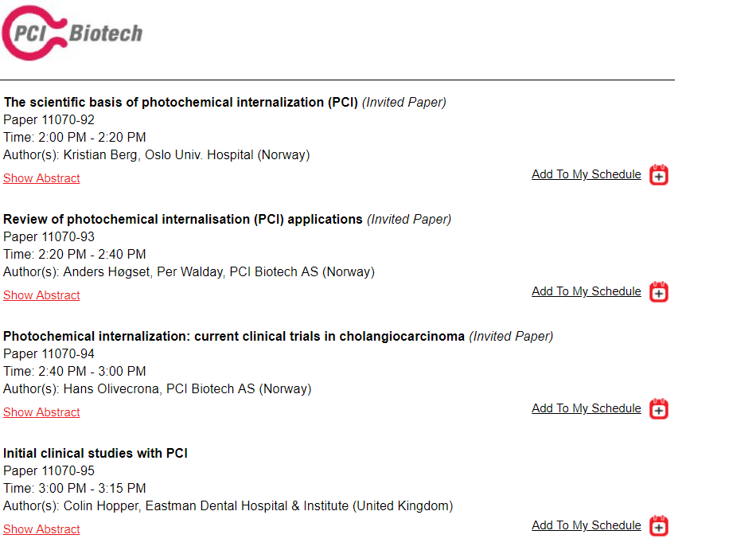The height and width of the screenshot is (554, 756).
Task: Show Abstract for the Kristian Berg paper
Action: click(41, 178)
